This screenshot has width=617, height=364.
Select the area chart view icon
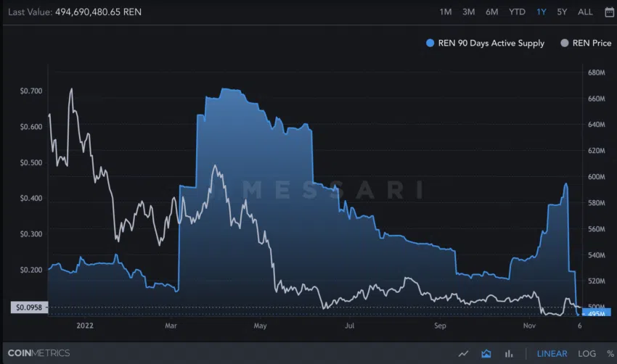tap(486, 353)
